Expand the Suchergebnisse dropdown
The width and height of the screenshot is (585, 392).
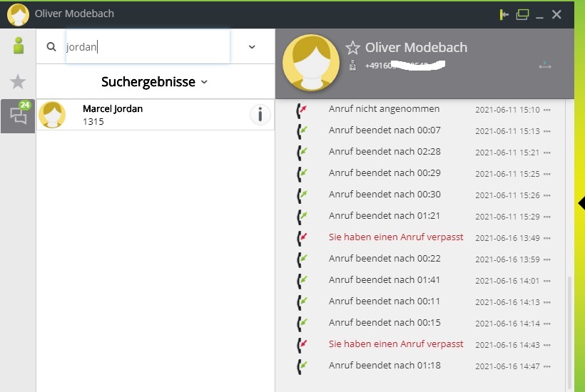205,82
